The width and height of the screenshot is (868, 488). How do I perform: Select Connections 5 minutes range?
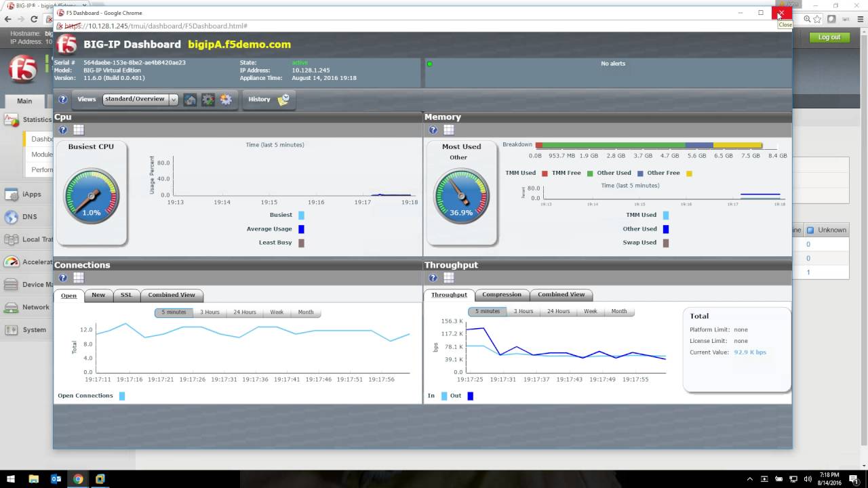[174, 312]
